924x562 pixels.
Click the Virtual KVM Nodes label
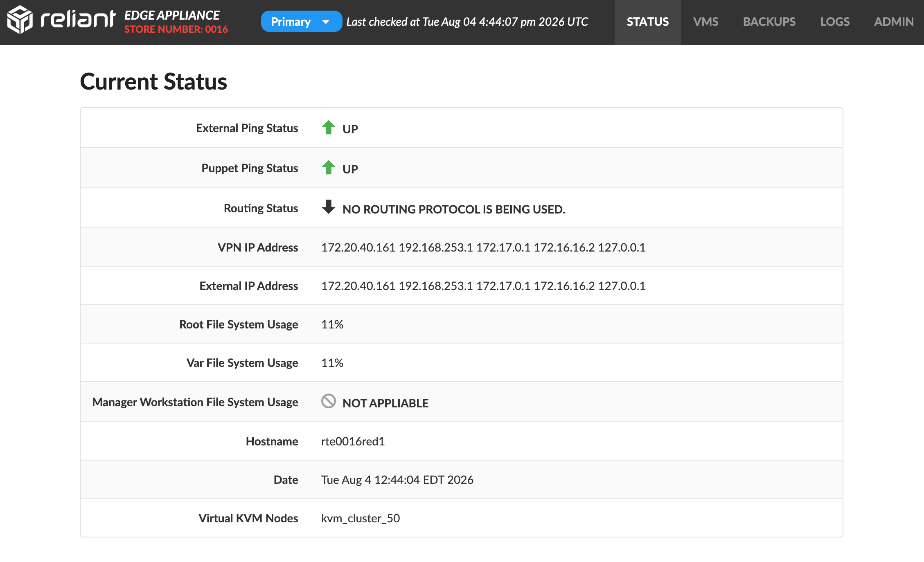[248, 518]
